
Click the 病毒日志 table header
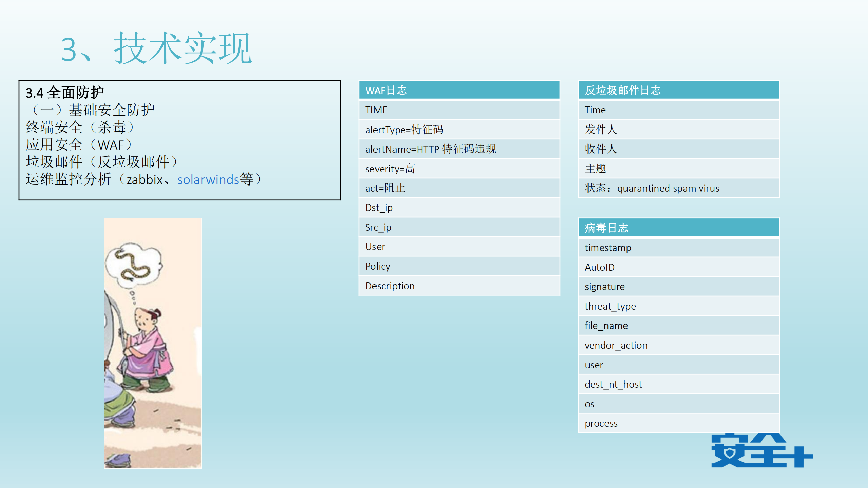[x=678, y=228]
